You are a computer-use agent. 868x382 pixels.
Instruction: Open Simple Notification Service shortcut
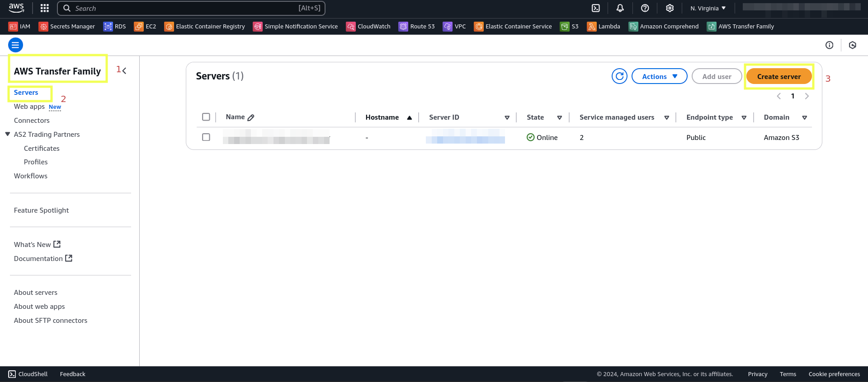[x=296, y=27]
